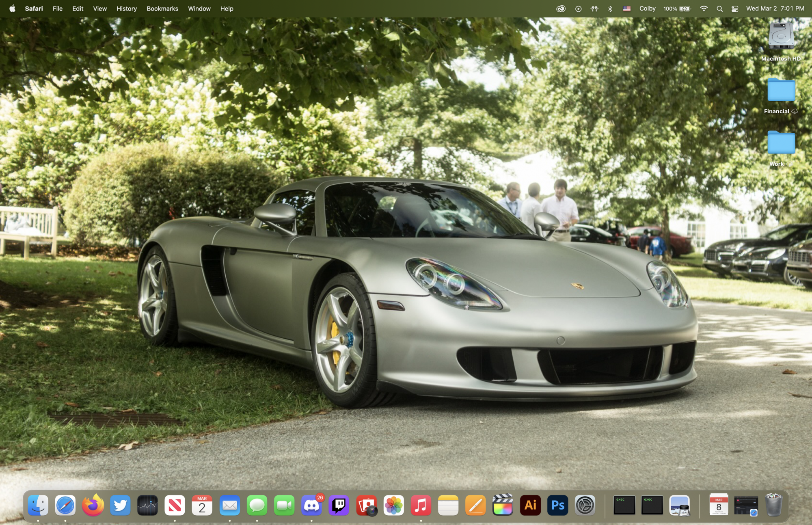Open Final Cut Pro from the Dock
This screenshot has height=525, width=812.
[x=503, y=506]
